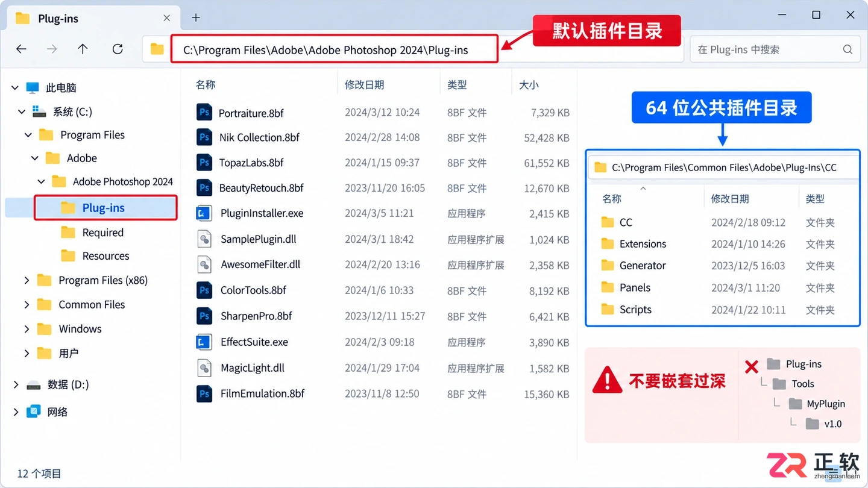Screen dimensions: 868x488
Task: Select the BeautyRetouch.8bf file icon
Action: coord(204,188)
